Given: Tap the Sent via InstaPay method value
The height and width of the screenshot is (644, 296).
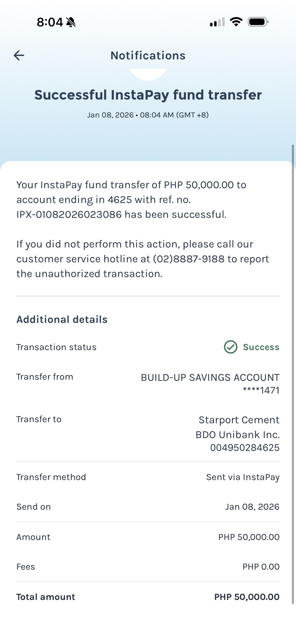Looking at the screenshot, I should point(243,477).
